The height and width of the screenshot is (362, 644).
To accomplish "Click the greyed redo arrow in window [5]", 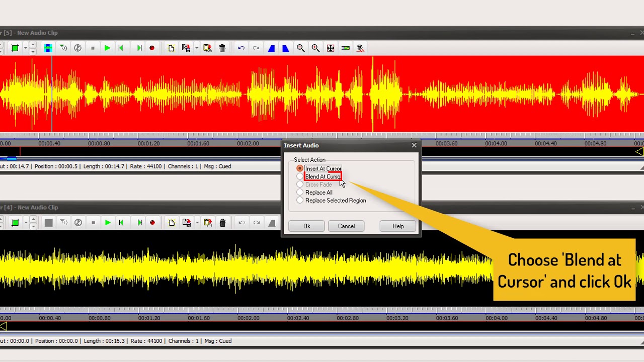I will (x=256, y=48).
